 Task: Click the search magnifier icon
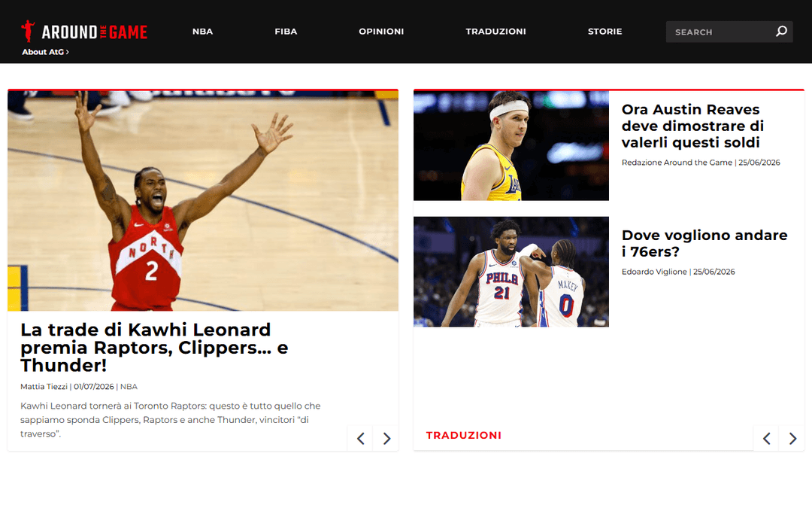point(781,32)
